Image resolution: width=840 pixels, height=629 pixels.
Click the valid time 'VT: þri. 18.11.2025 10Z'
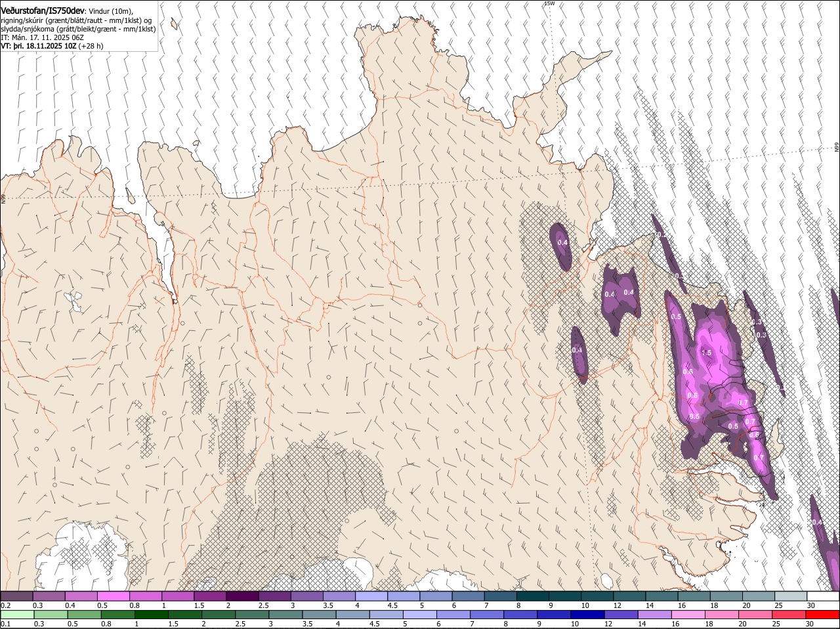point(39,46)
